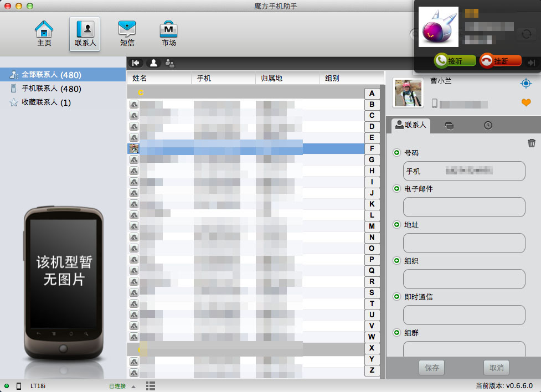Click the collapse sidebar arrow icon
Screen dimensions: 541x392
[136, 63]
